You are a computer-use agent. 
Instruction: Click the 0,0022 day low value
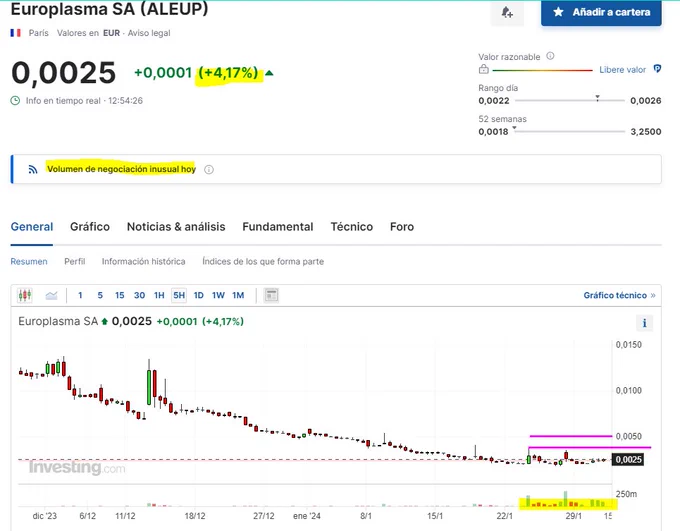494,101
